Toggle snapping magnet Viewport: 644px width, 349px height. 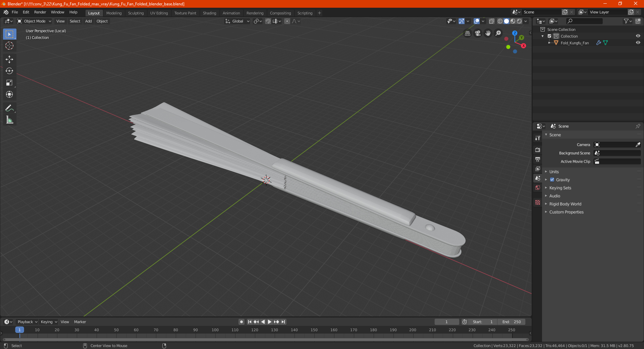coord(268,21)
